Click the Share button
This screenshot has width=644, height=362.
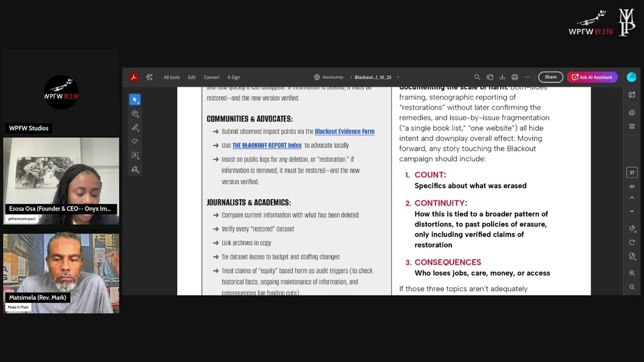[x=550, y=77]
